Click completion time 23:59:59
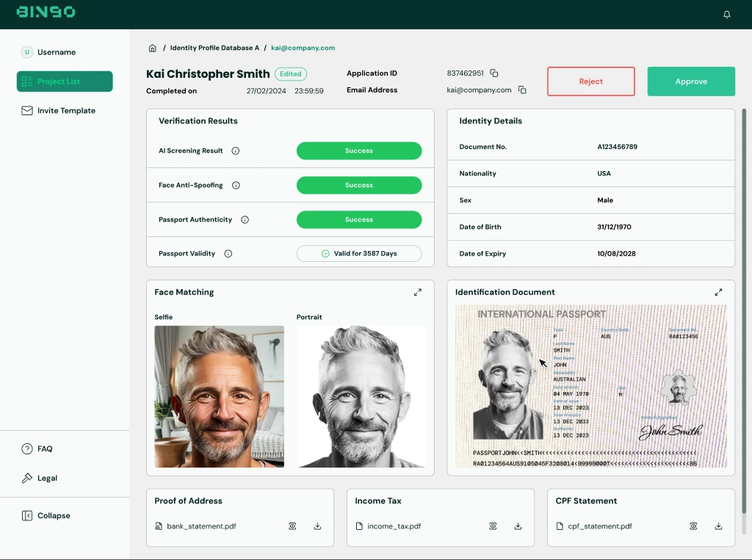This screenshot has width=752, height=560. coord(309,90)
